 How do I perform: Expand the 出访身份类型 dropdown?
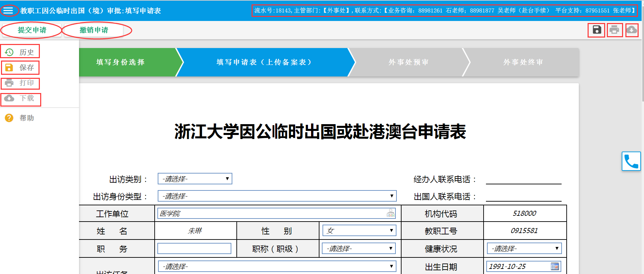[x=277, y=196]
